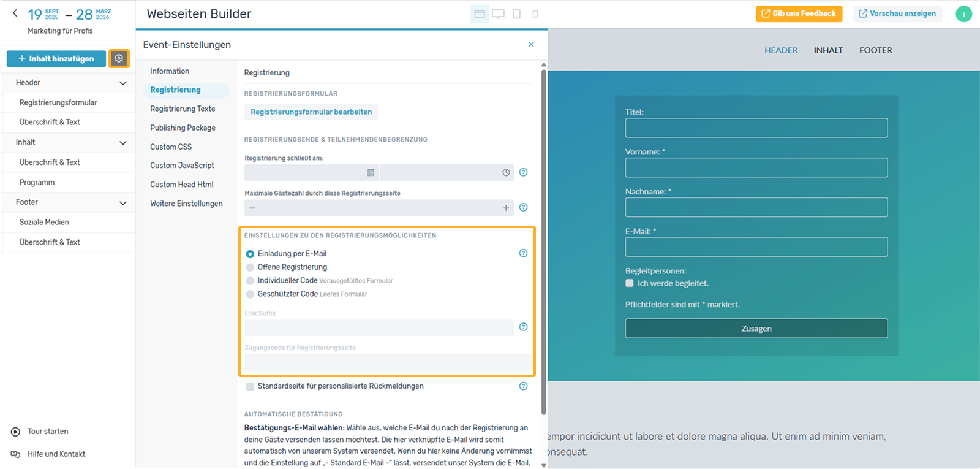
Task: Select the wide layout view icon
Action: tap(480, 13)
